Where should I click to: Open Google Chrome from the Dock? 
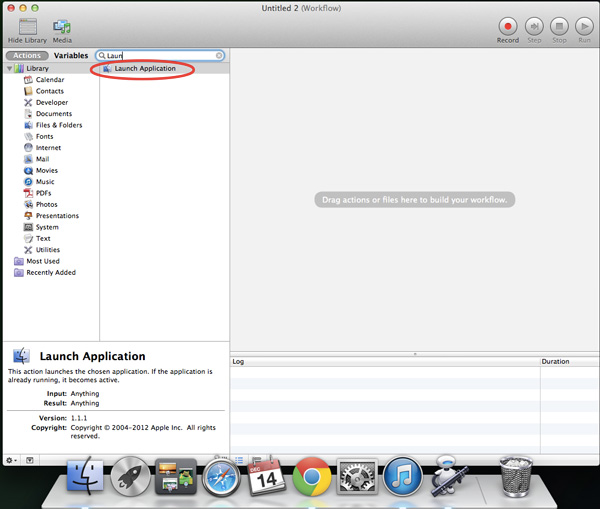click(312, 477)
